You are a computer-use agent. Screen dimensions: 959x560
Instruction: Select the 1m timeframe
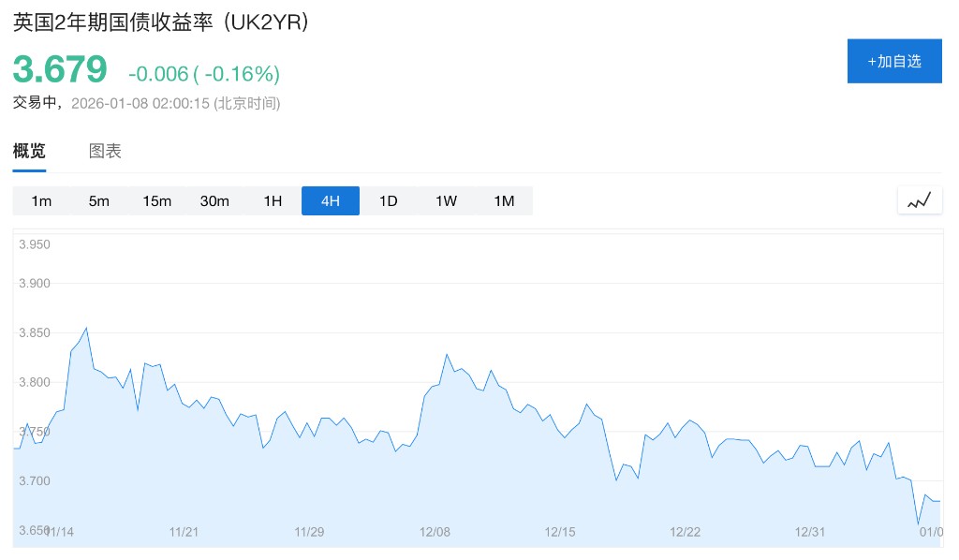point(41,201)
